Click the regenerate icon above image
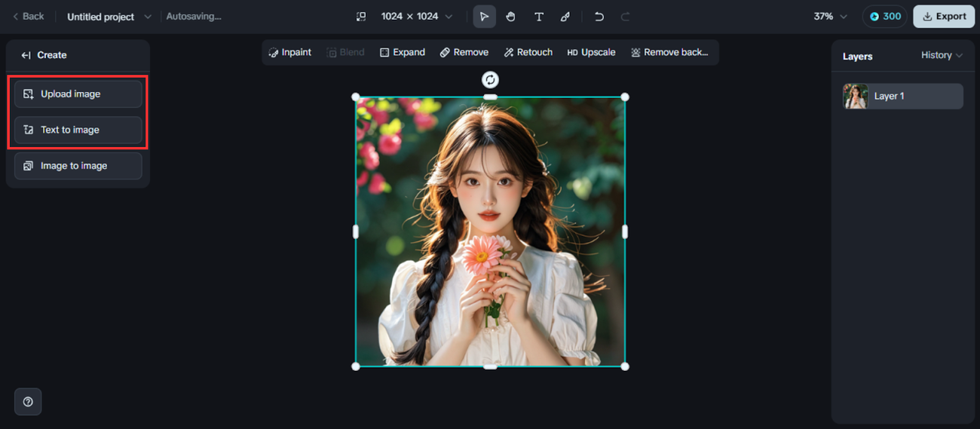Screen dimensions: 980x429 (x=490, y=80)
